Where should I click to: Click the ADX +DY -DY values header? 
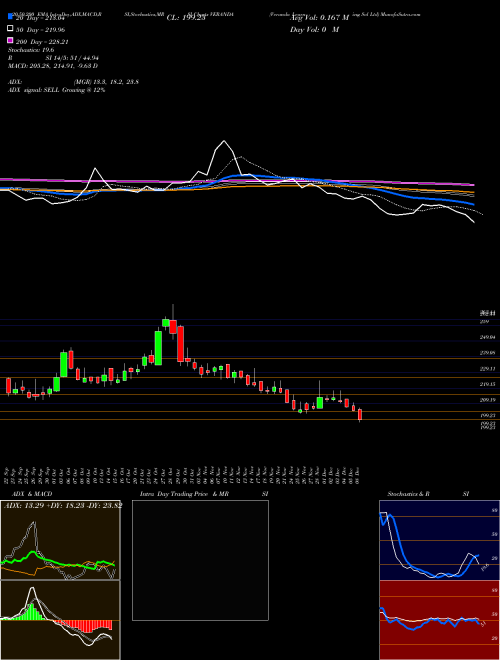click(63, 506)
